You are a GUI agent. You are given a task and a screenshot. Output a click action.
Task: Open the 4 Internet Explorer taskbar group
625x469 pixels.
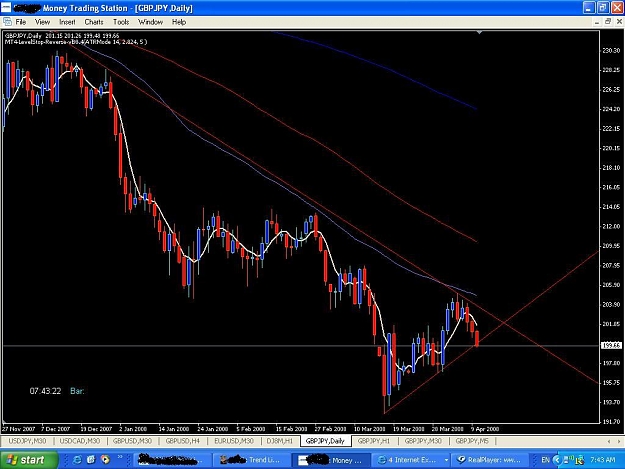411,460
